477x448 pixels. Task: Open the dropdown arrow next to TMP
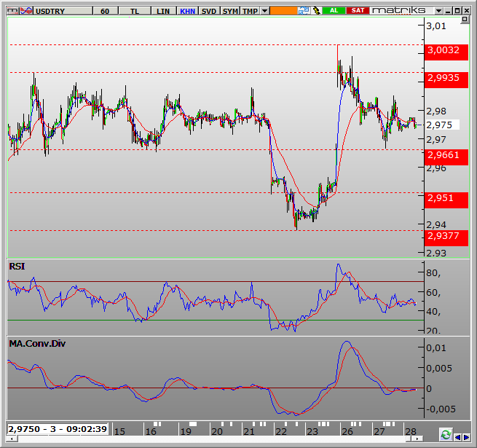[x=265, y=11]
